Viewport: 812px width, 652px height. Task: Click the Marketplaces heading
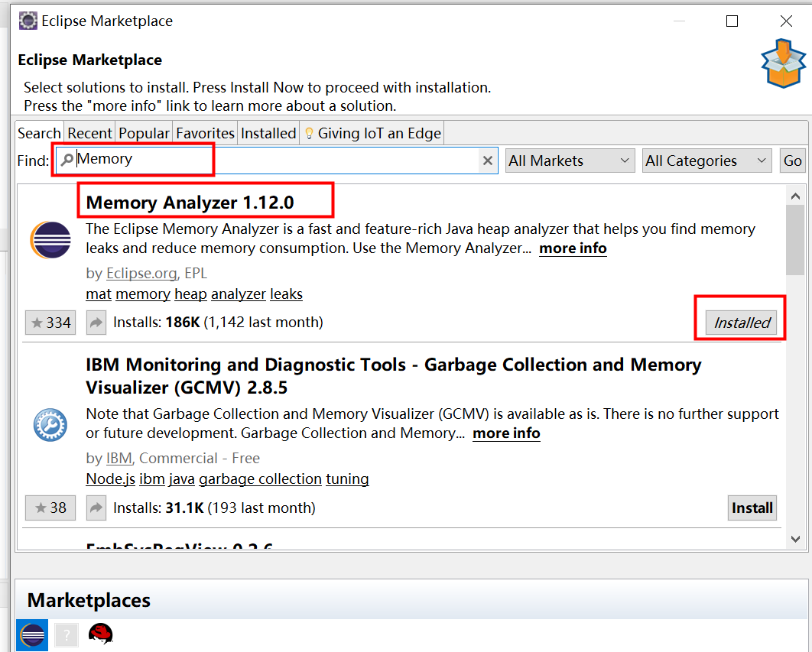(89, 600)
